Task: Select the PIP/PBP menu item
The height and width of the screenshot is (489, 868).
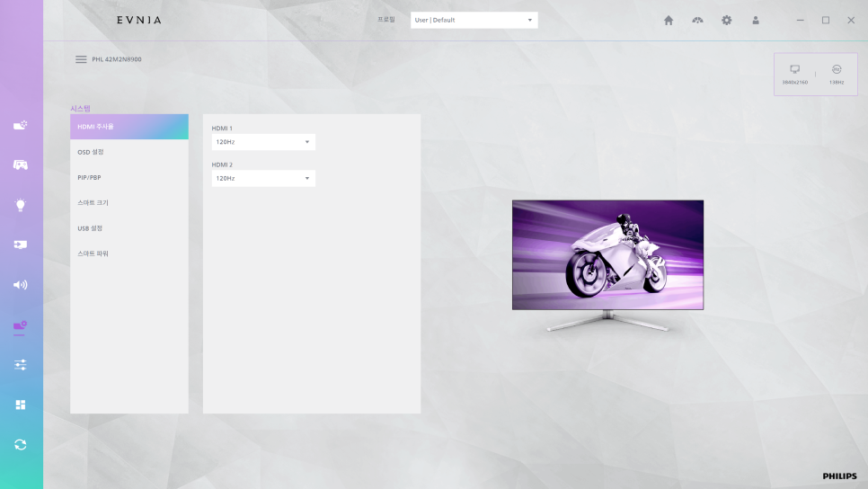Action: coord(128,178)
